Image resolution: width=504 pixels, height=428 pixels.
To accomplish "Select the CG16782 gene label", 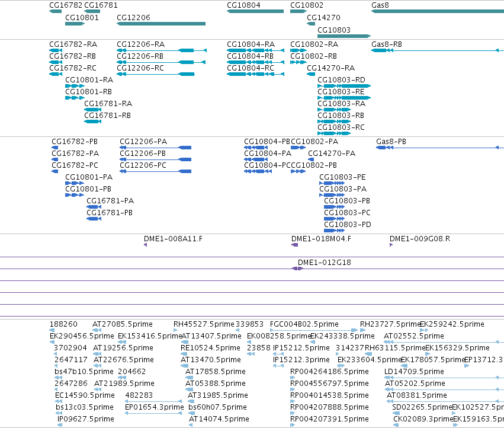I will 66,5.
